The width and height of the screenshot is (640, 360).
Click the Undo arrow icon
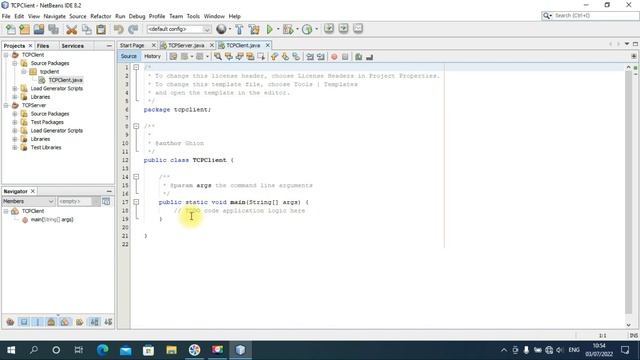(118, 29)
